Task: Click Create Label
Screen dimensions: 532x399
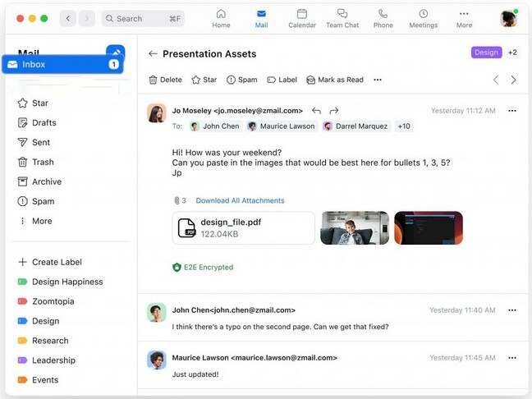Action: (x=50, y=262)
